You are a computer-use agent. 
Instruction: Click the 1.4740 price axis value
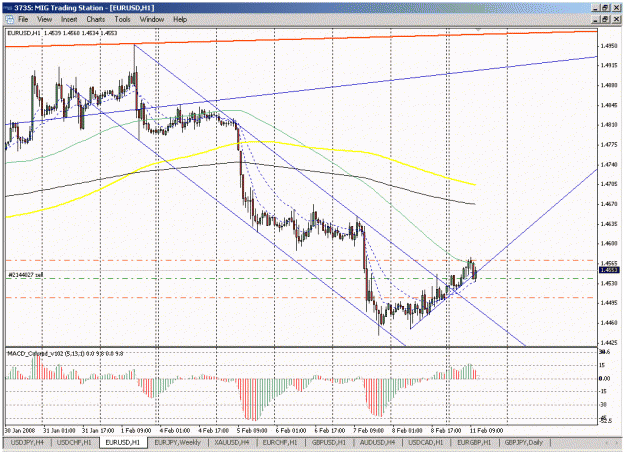tap(609, 165)
